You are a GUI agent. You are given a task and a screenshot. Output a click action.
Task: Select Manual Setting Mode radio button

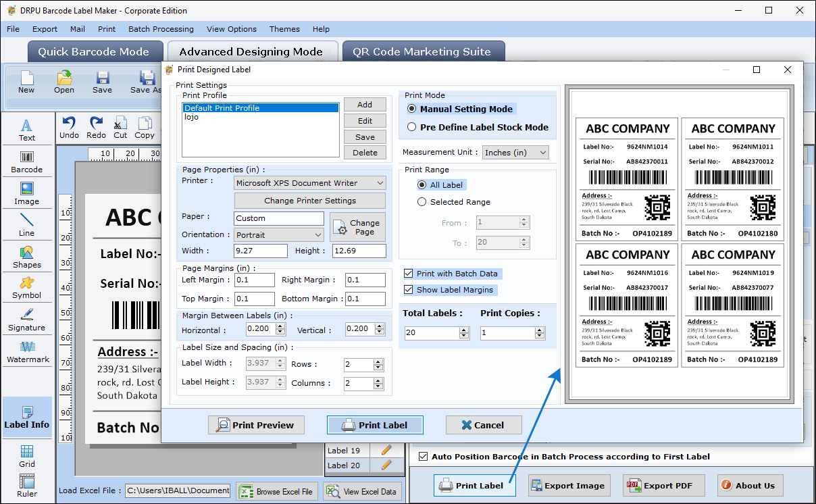[x=412, y=109]
